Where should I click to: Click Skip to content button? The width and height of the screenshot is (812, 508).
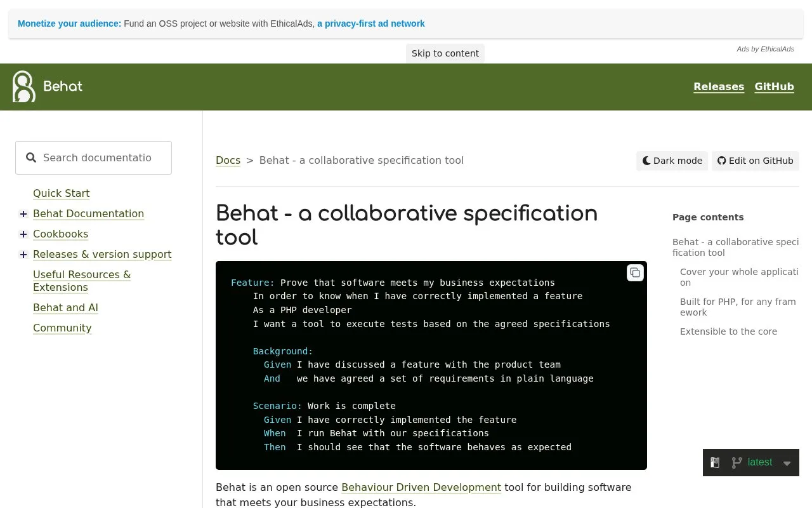tap(445, 53)
